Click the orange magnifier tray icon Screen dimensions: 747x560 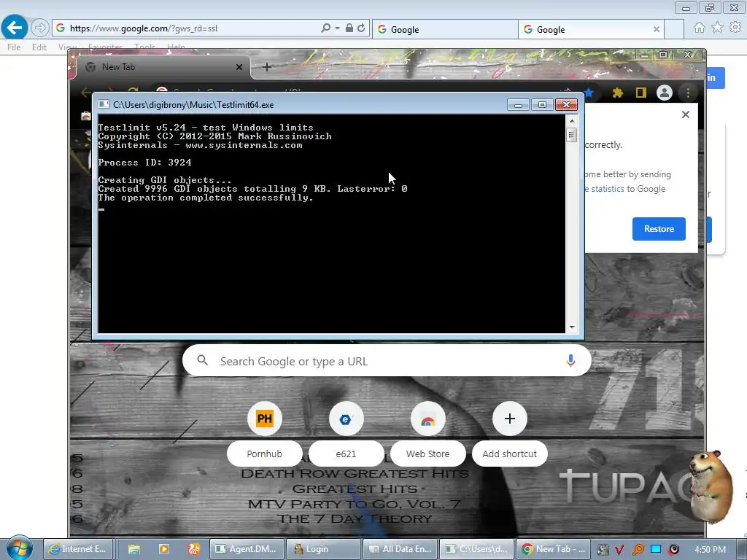[638, 550]
